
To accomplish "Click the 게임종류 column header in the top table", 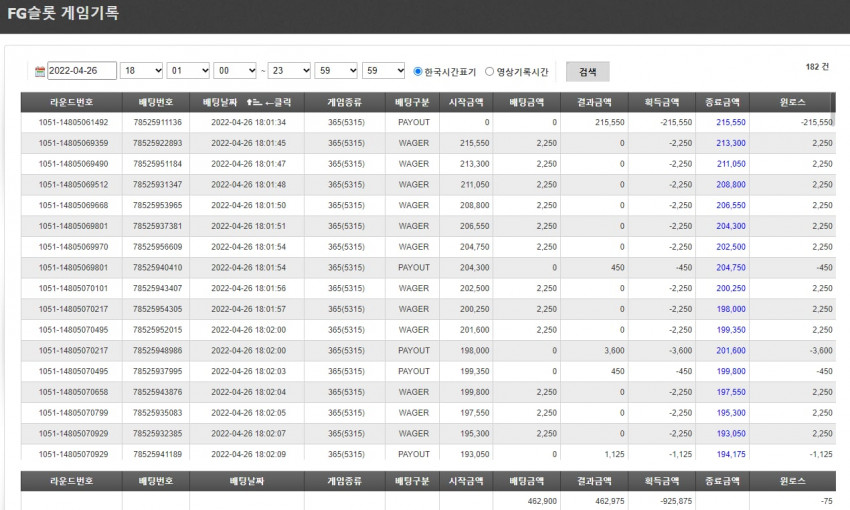I will [345, 102].
